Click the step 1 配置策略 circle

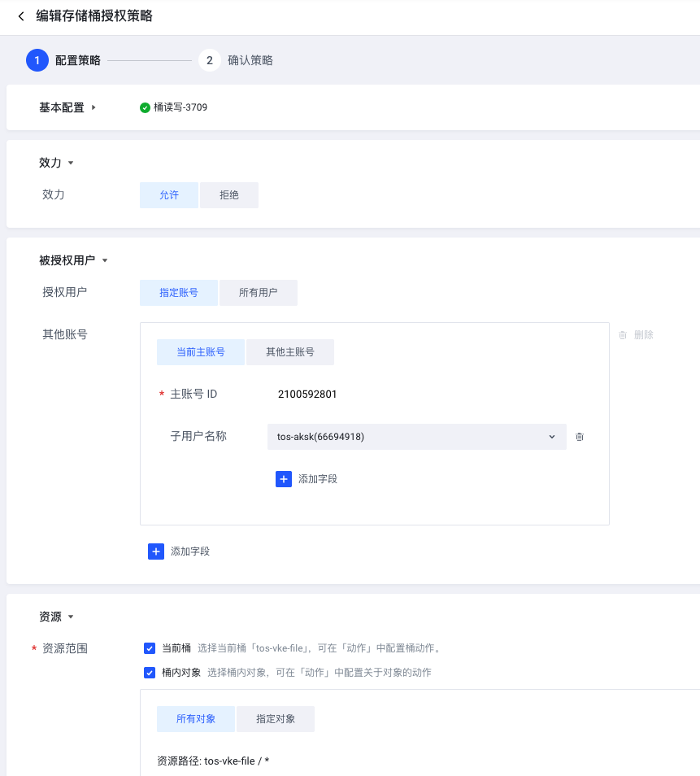(37, 60)
